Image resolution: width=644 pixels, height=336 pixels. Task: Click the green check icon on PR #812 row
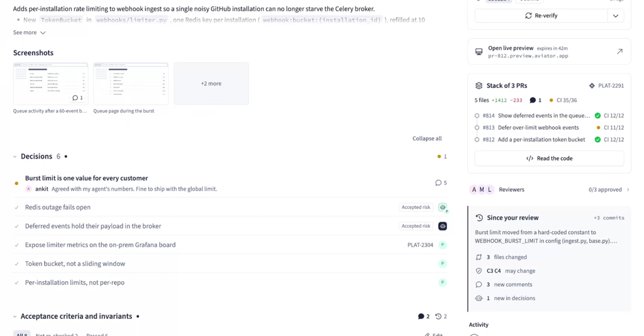point(597,139)
